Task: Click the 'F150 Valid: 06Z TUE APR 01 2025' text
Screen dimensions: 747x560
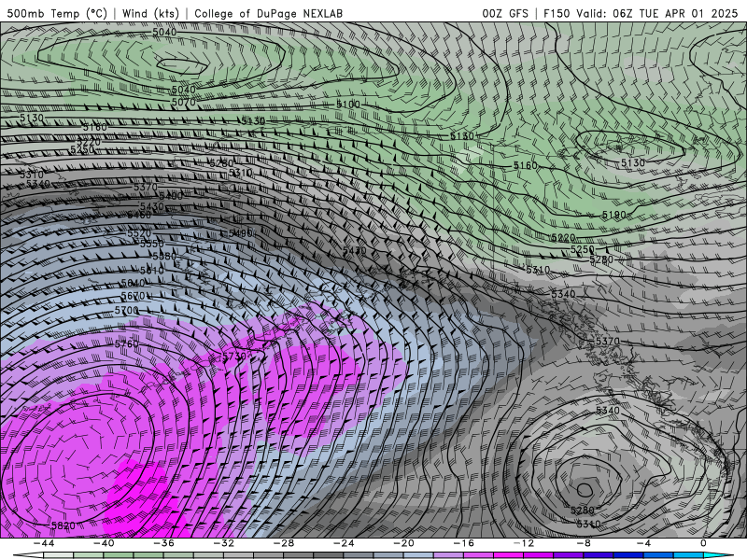Action: click(641, 13)
